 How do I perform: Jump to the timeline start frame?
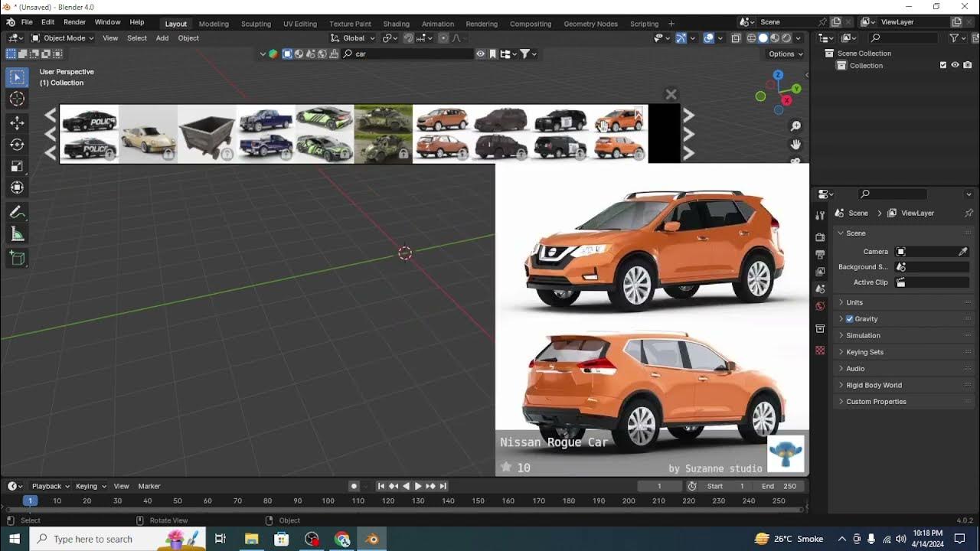[x=381, y=486]
